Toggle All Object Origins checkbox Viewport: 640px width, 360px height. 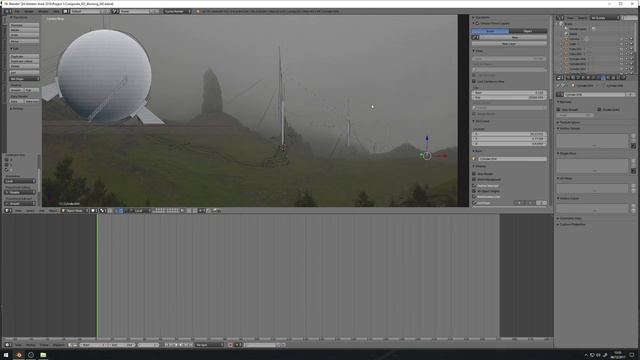[x=474, y=191]
